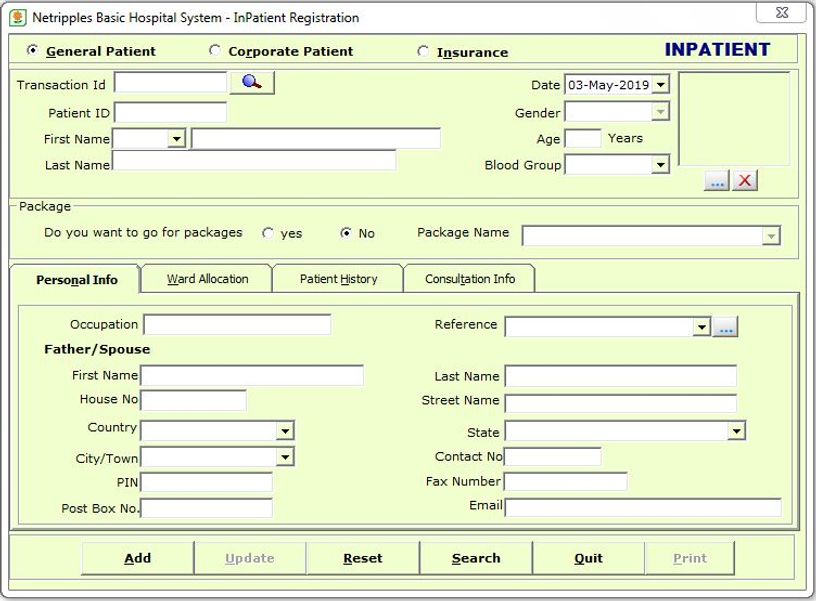Close the InPatient Registration window
816x601 pixels.
point(782,12)
